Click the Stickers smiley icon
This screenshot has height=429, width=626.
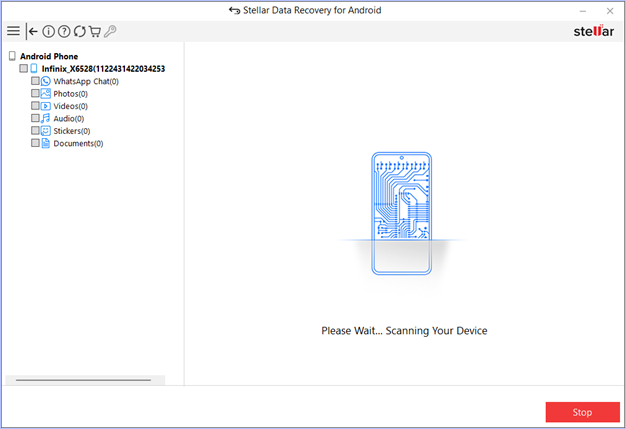point(46,130)
